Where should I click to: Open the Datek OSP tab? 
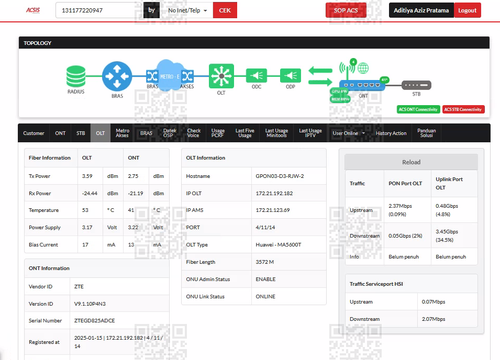(x=169, y=133)
